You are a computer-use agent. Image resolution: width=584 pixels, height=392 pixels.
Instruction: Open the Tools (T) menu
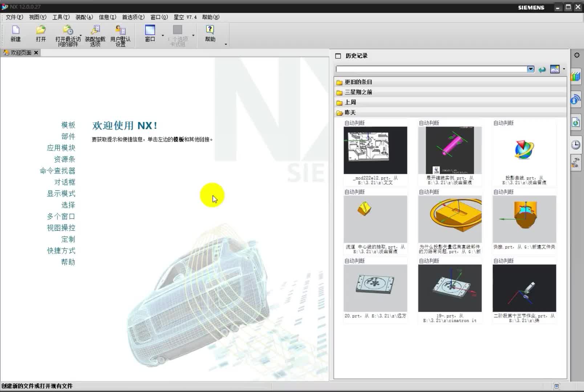pyautogui.click(x=61, y=17)
